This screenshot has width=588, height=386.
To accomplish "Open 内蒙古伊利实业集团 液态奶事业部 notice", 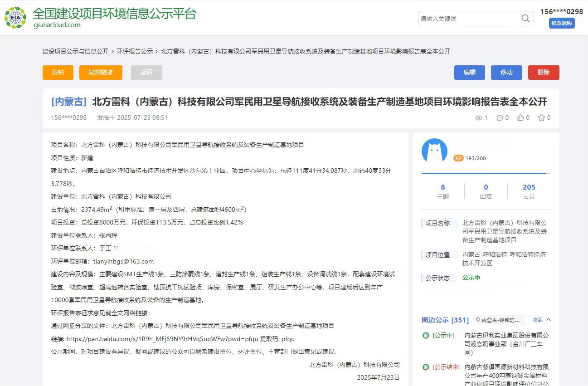I will tap(506, 344).
